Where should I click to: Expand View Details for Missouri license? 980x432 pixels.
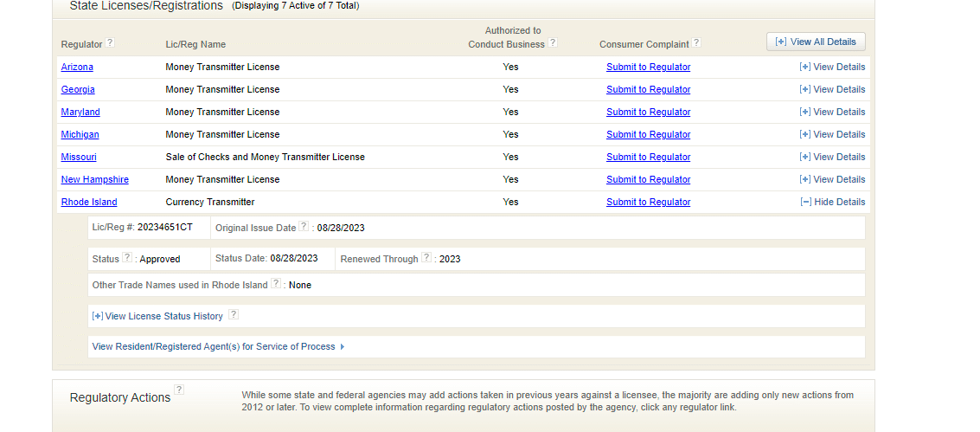832,157
